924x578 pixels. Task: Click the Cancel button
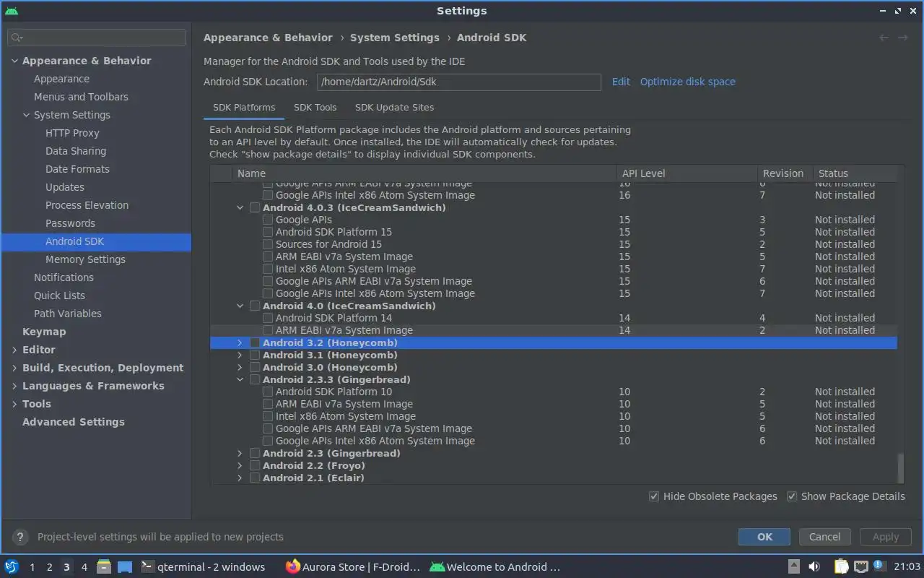(x=824, y=537)
